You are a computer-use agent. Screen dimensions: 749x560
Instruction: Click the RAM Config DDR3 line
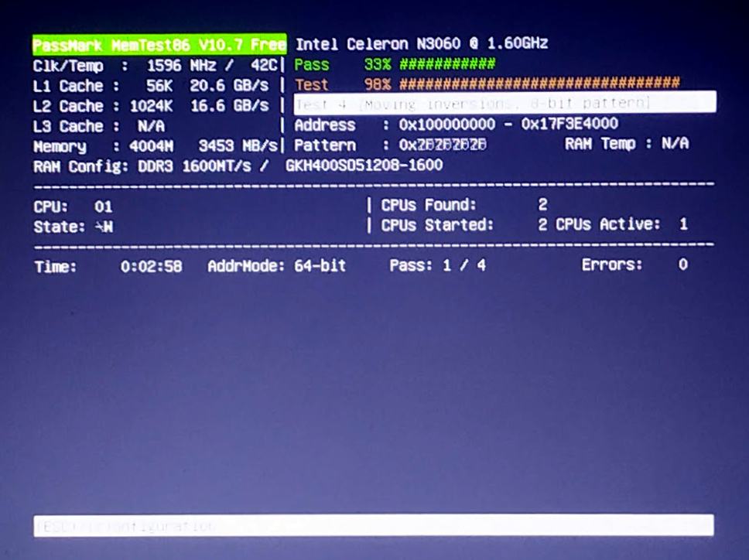click(238, 166)
